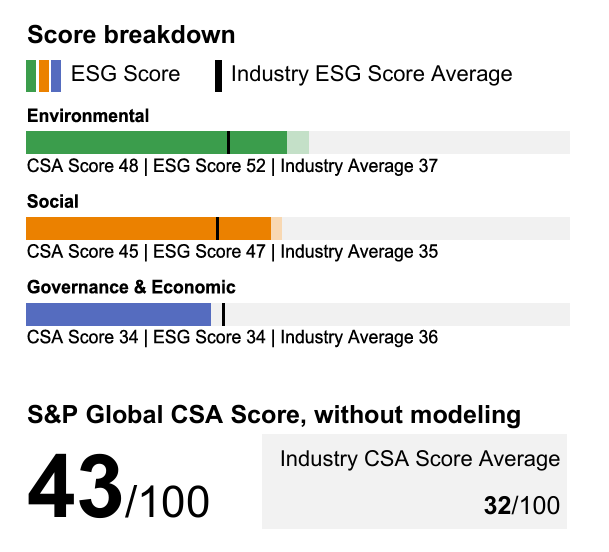Click the Social category label
The height and width of the screenshot is (552, 609).
tap(53, 202)
